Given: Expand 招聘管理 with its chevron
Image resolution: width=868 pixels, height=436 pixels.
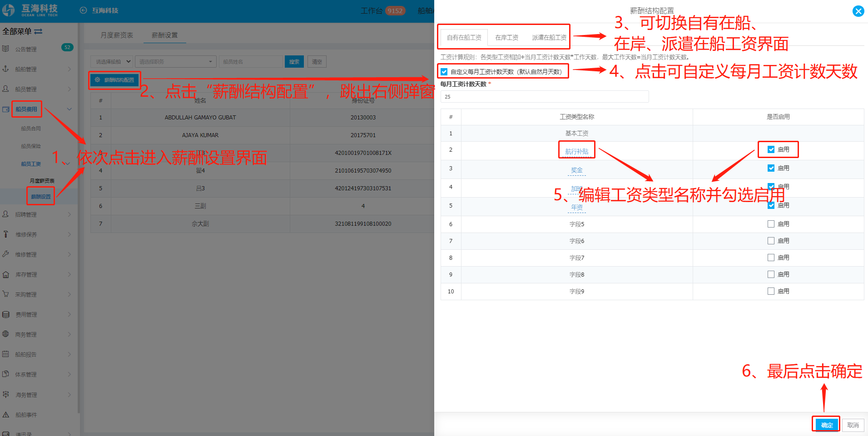Looking at the screenshot, I should pos(69,214).
